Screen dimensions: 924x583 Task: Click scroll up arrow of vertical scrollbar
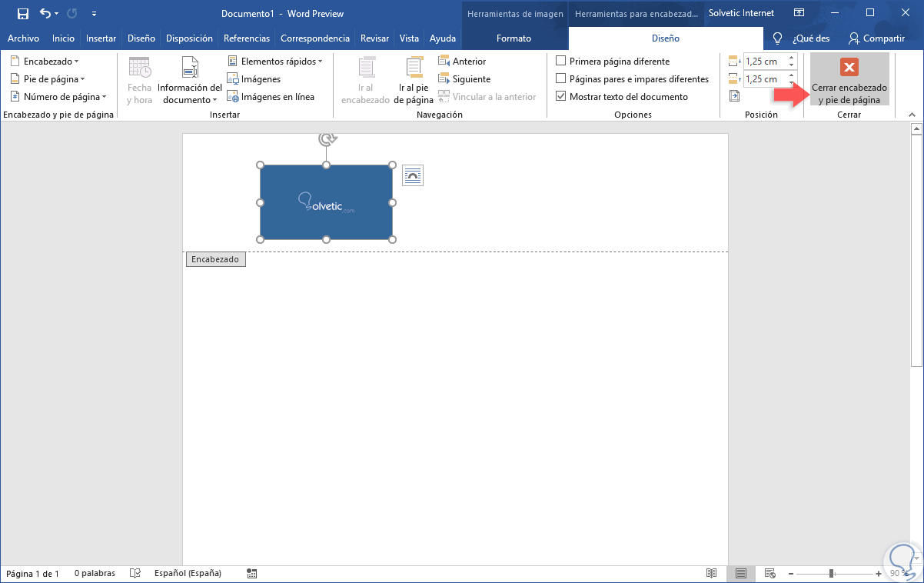[916, 129]
